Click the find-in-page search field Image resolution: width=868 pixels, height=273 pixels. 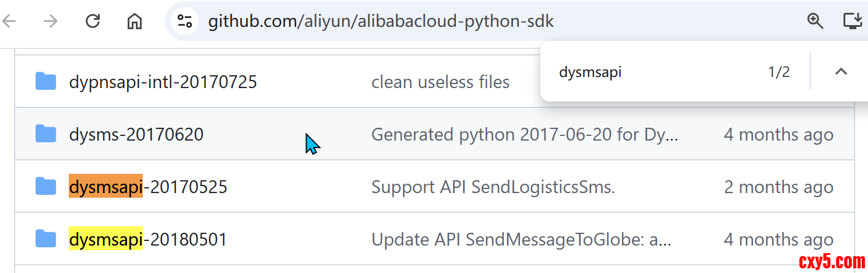tap(653, 72)
